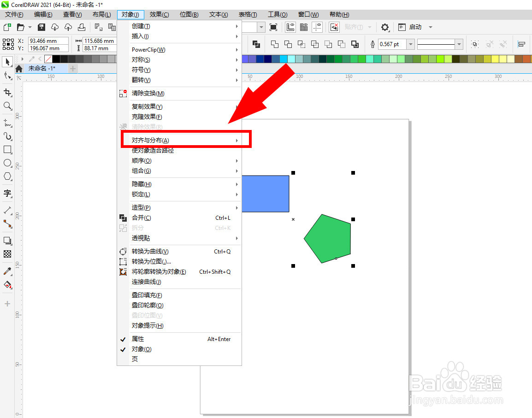Select the Artistic media tool
532x418 pixels.
pos(7,136)
